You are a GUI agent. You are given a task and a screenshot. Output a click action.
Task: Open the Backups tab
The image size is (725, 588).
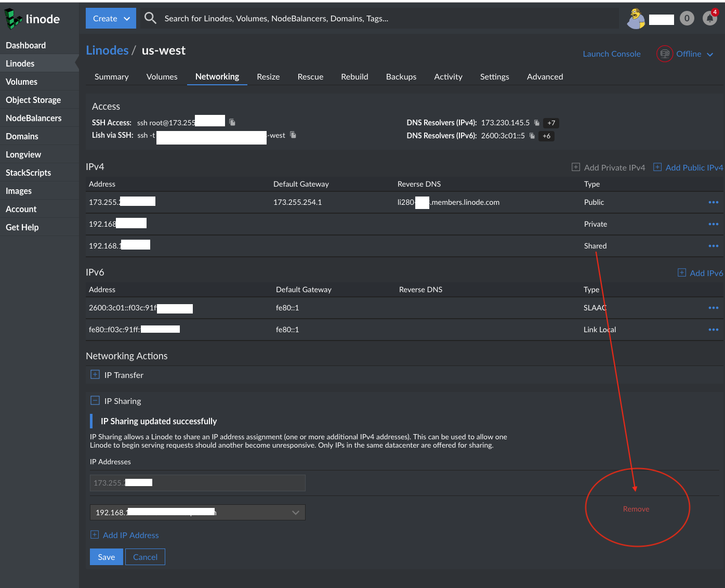tap(401, 76)
